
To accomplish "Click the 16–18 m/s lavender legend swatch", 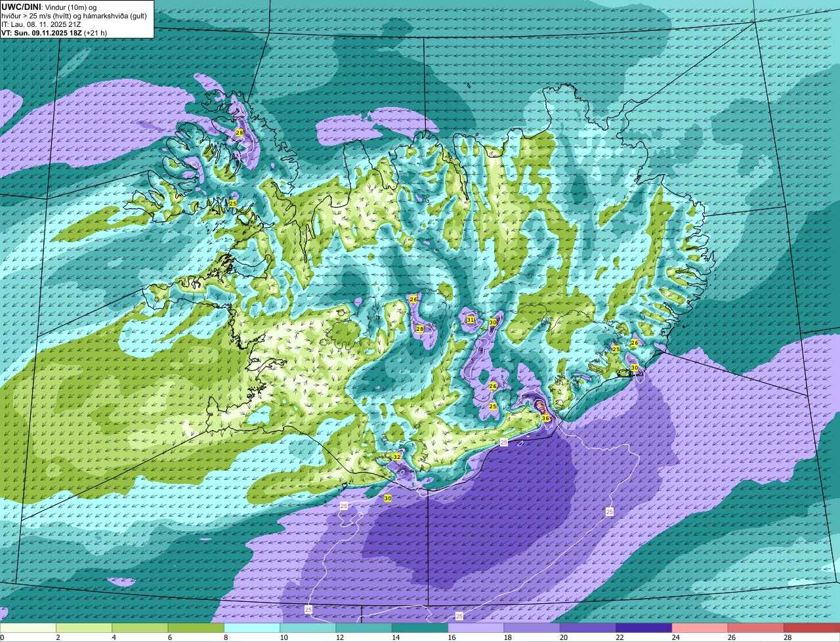I will (x=476, y=628).
